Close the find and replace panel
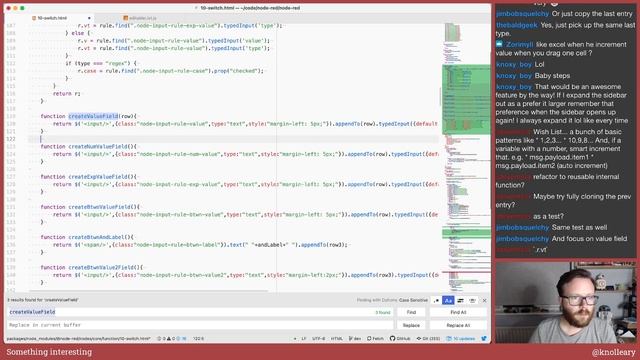 point(484,300)
